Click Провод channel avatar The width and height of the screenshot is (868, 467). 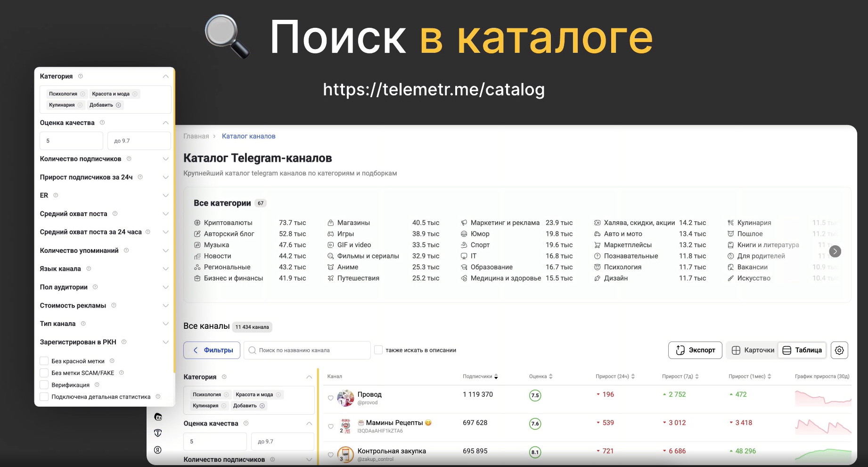click(345, 398)
